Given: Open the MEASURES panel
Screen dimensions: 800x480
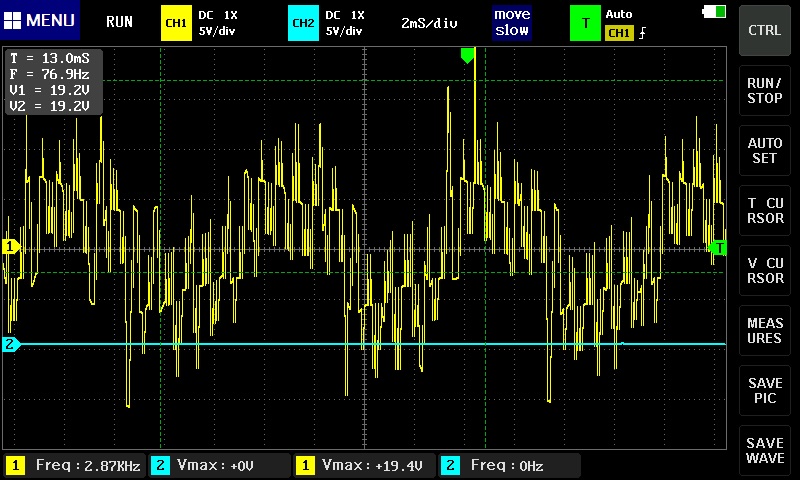Looking at the screenshot, I should pyautogui.click(x=765, y=330).
